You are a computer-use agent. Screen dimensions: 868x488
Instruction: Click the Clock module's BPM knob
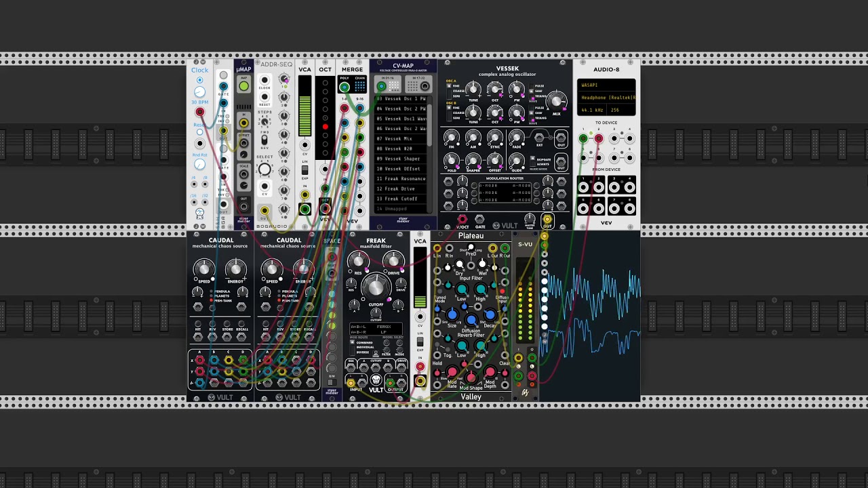[199, 92]
